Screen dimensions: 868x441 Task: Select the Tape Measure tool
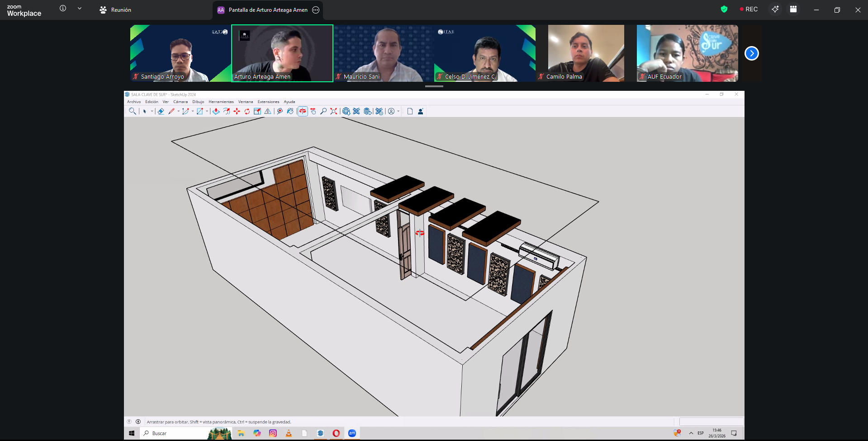[280, 111]
